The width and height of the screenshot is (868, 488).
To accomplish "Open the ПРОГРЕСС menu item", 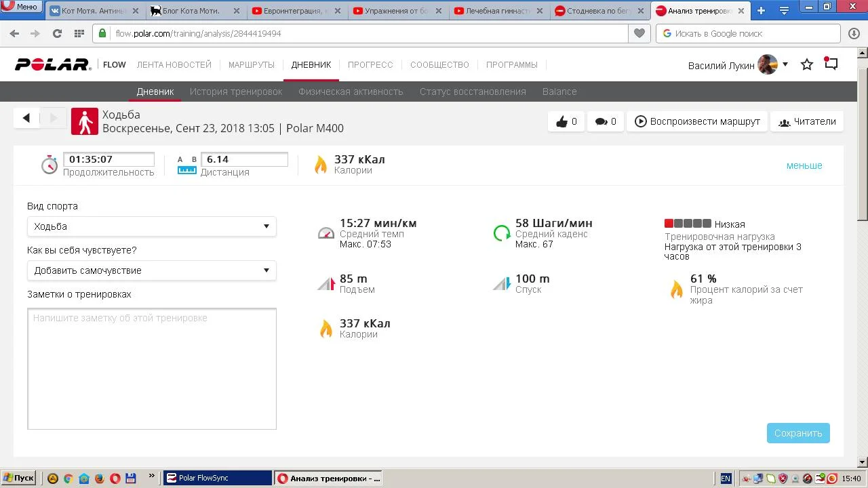I will pos(370,65).
